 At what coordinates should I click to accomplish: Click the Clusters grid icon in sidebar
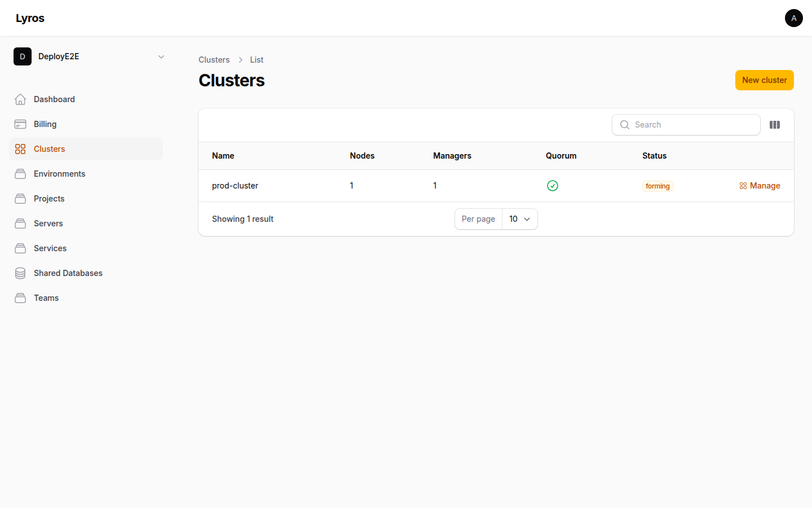coord(20,149)
